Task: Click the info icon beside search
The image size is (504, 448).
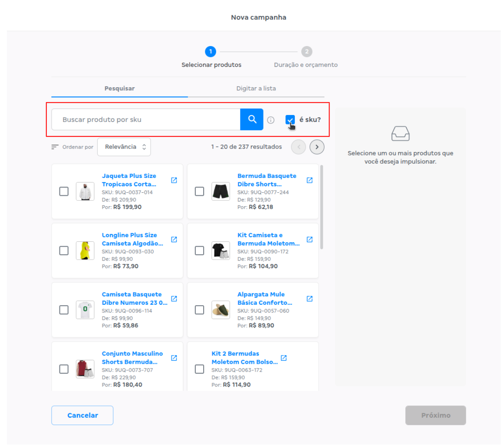Action: pyautogui.click(x=271, y=120)
